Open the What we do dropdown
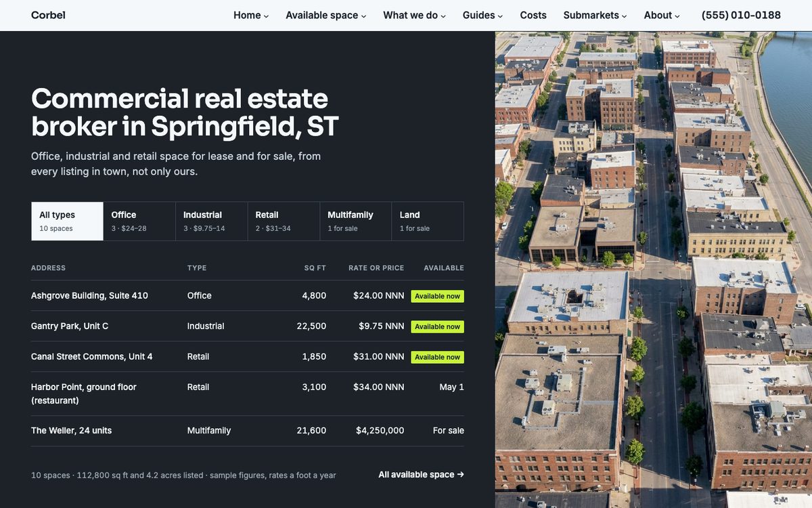This screenshot has height=508, width=812. pos(415,15)
